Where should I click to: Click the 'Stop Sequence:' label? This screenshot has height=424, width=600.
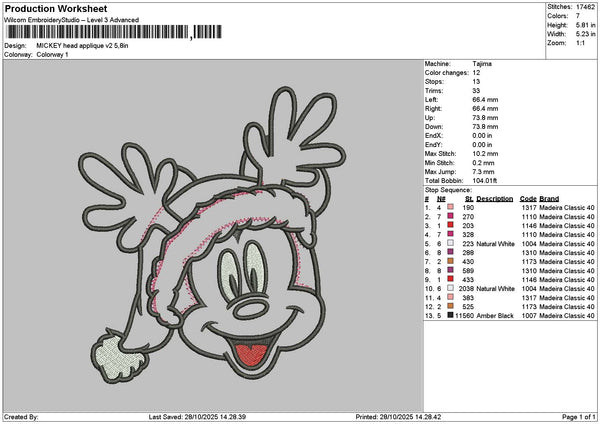tap(448, 190)
